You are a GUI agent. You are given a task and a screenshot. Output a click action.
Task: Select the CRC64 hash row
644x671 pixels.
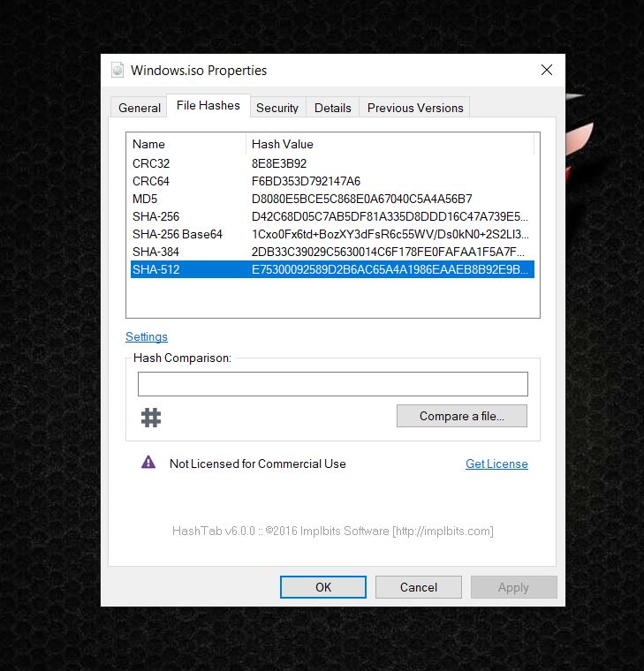[x=332, y=181]
